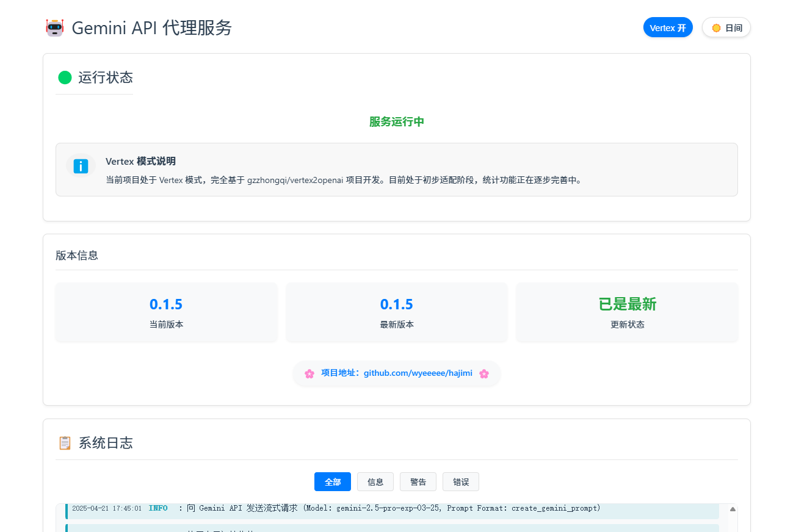Select the 错误 log filter
The height and width of the screenshot is (532, 807).
[460, 481]
